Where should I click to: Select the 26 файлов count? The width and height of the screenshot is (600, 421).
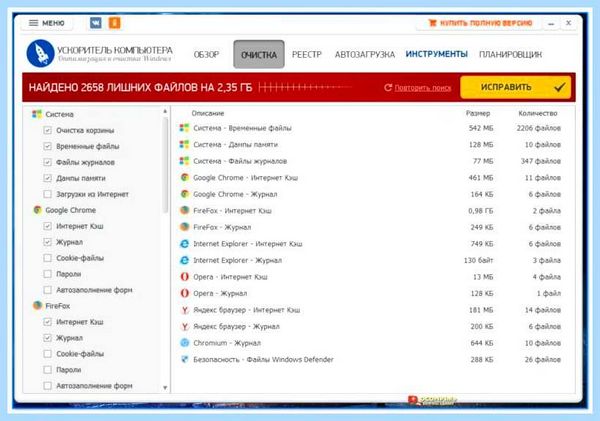click(x=543, y=359)
